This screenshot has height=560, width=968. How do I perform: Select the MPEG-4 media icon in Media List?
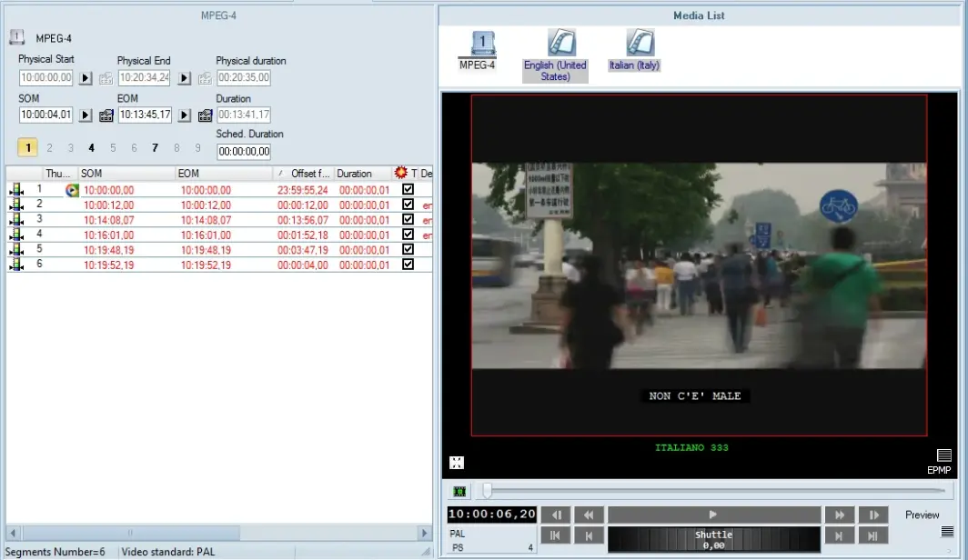click(478, 44)
